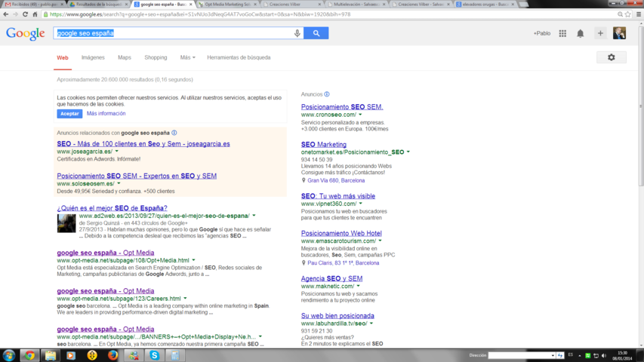This screenshot has height=362, width=644.
Task: Switch to Recibidos Gmail browser tab
Action: click(x=34, y=4)
